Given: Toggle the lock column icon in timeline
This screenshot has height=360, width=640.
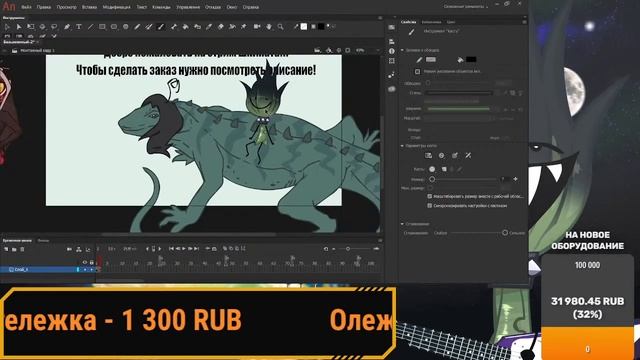Looking at the screenshot, I should (x=91, y=262).
